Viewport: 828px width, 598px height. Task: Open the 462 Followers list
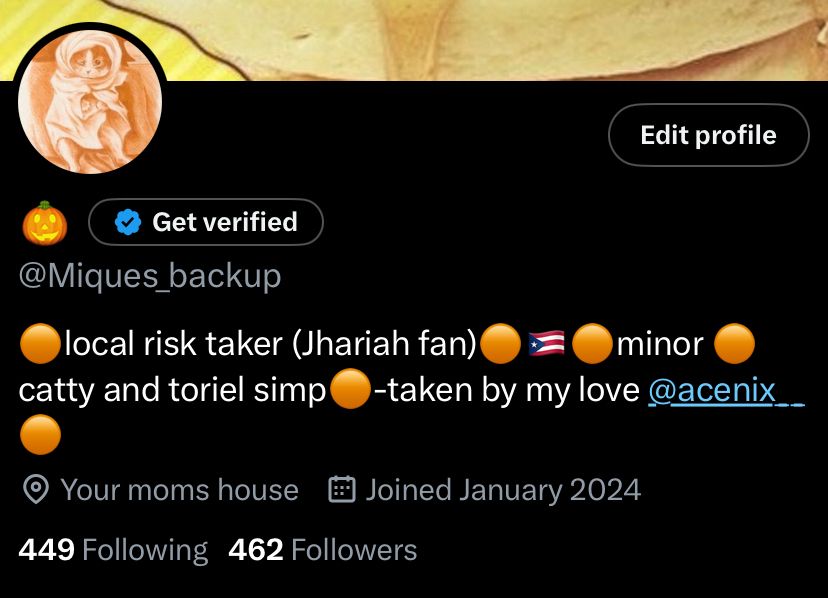pos(323,550)
